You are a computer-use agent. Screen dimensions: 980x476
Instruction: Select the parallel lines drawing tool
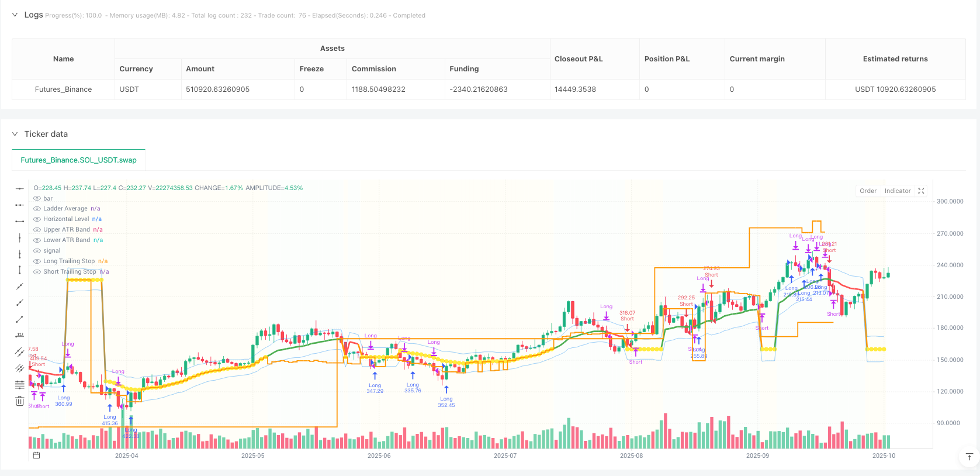click(x=19, y=351)
